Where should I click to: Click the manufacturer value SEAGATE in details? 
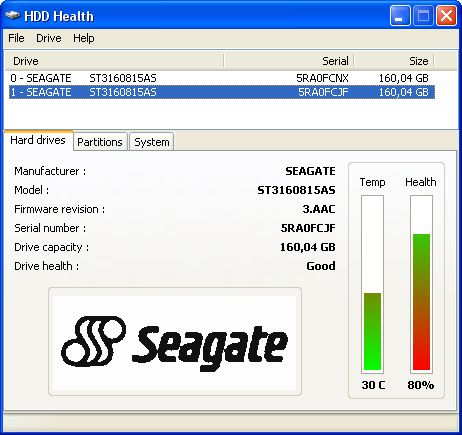310,171
